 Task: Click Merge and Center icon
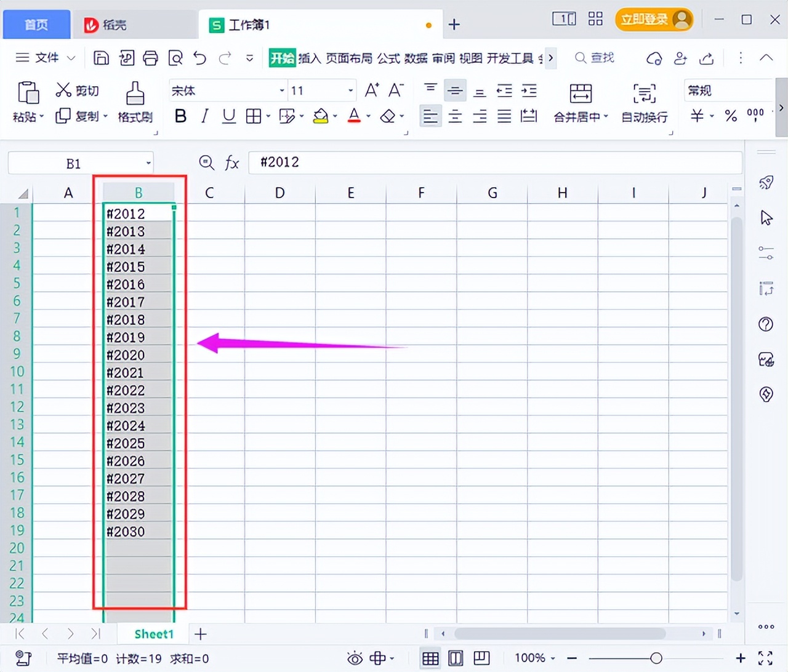[581, 94]
